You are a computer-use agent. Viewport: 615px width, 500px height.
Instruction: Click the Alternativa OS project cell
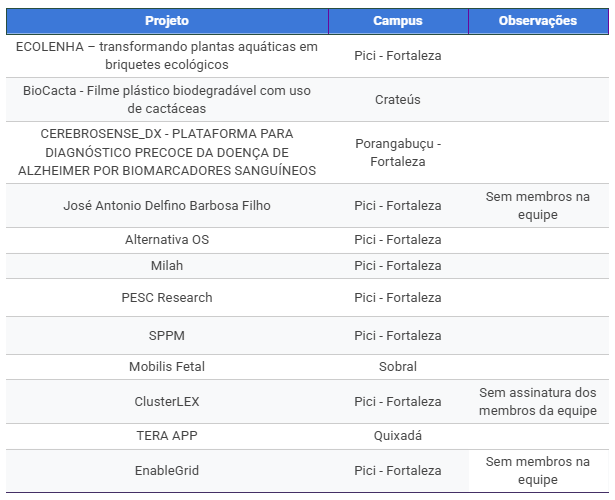167,240
